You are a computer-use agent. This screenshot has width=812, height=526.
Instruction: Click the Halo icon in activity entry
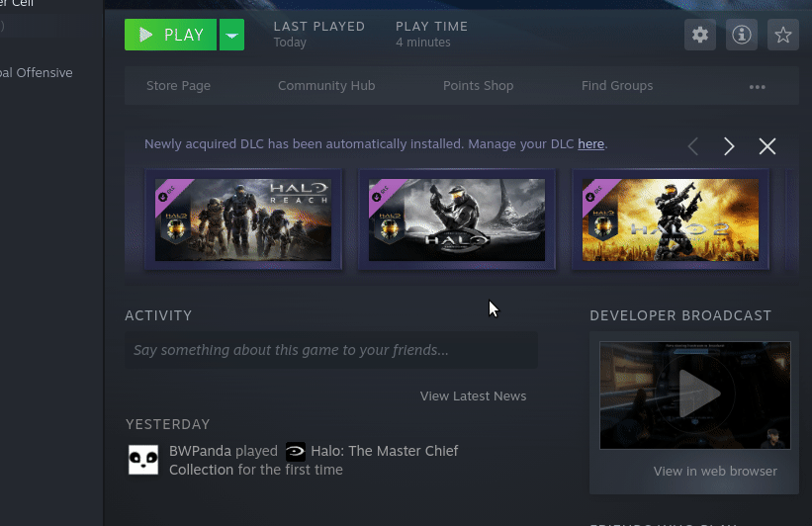pos(296,452)
